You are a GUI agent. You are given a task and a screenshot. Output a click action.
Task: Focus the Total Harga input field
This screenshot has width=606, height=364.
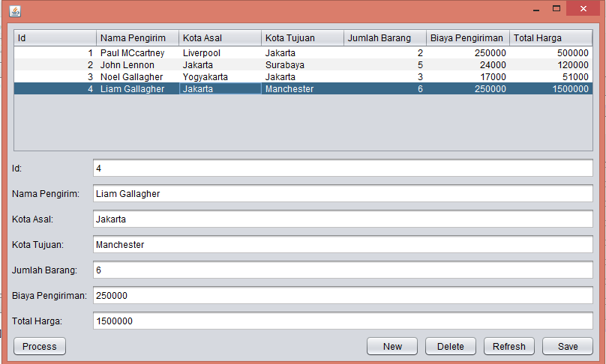pyautogui.click(x=343, y=321)
